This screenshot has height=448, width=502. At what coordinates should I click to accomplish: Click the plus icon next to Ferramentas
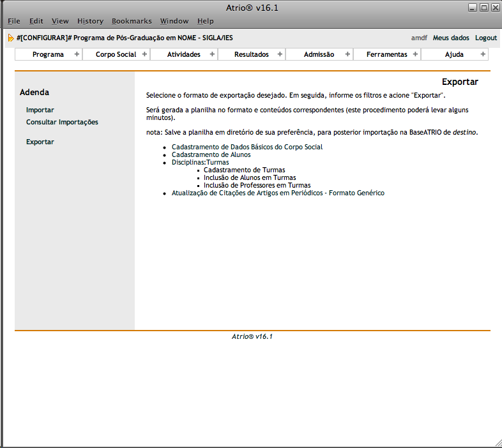(415, 54)
